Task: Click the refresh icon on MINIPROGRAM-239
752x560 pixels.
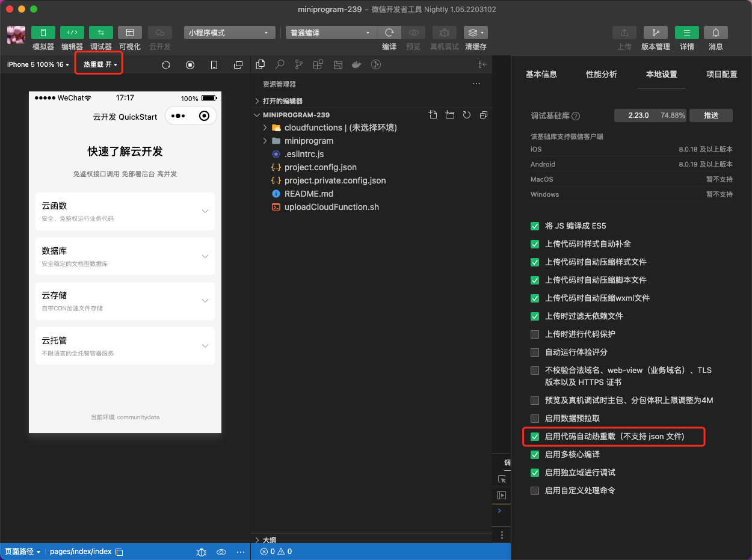Action: pos(466,114)
